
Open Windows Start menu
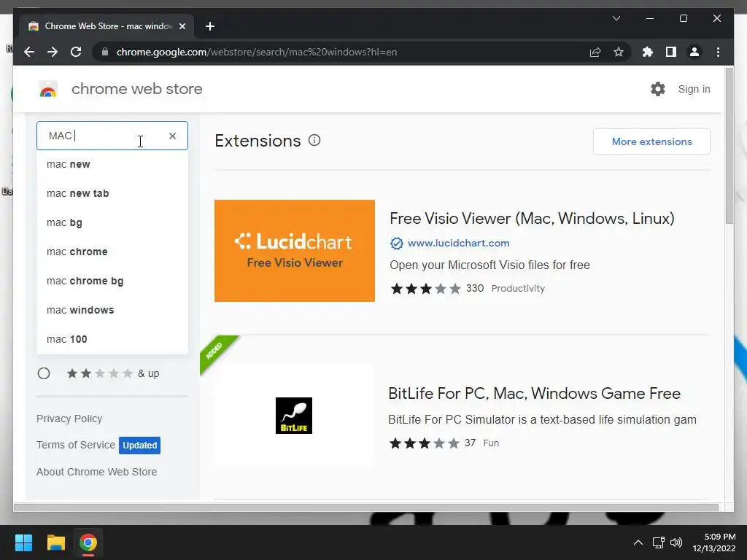(23, 542)
